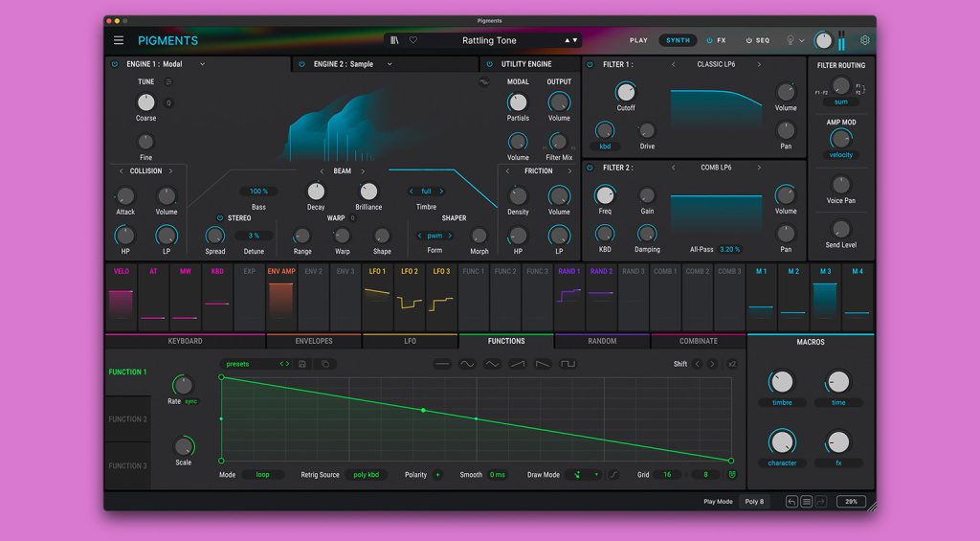Select the square wave function shape
Screen dimensions: 980x541
(568, 364)
